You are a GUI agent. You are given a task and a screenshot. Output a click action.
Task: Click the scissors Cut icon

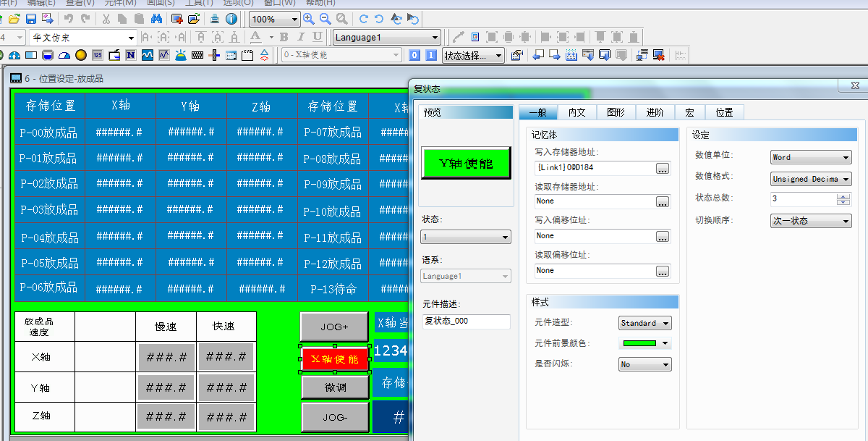click(x=106, y=19)
